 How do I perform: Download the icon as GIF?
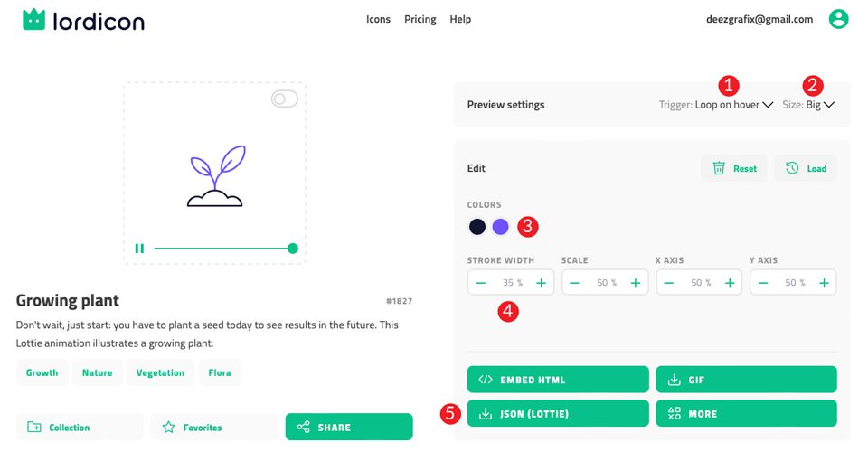pos(746,380)
